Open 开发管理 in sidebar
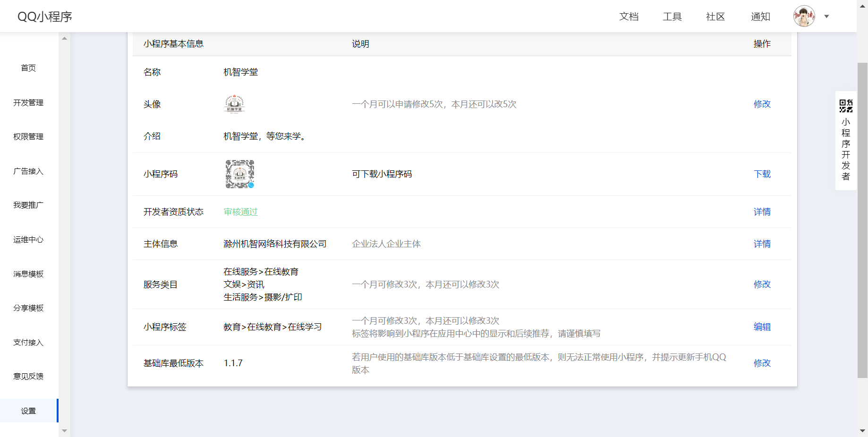This screenshot has width=868, height=437. click(28, 102)
